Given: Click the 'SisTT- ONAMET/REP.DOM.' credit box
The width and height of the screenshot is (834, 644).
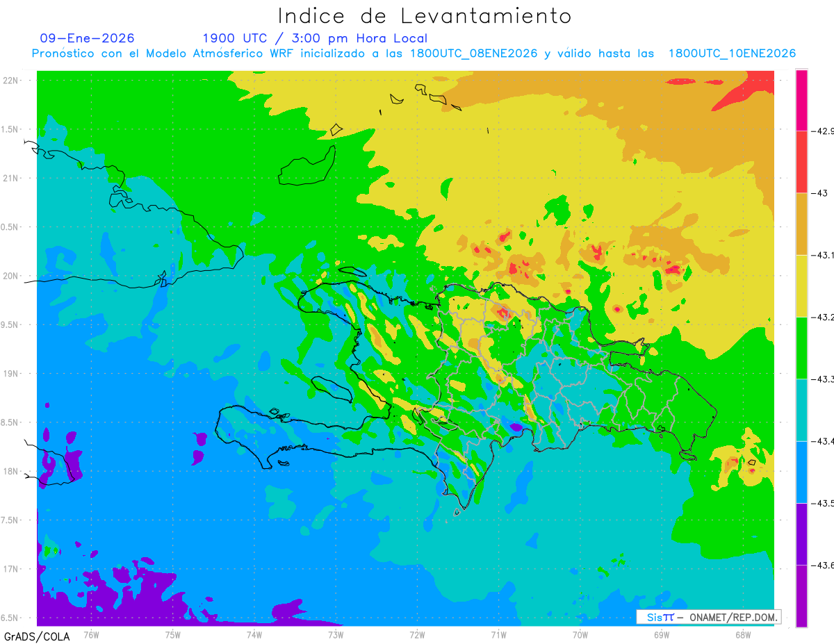Looking at the screenshot, I should [708, 617].
